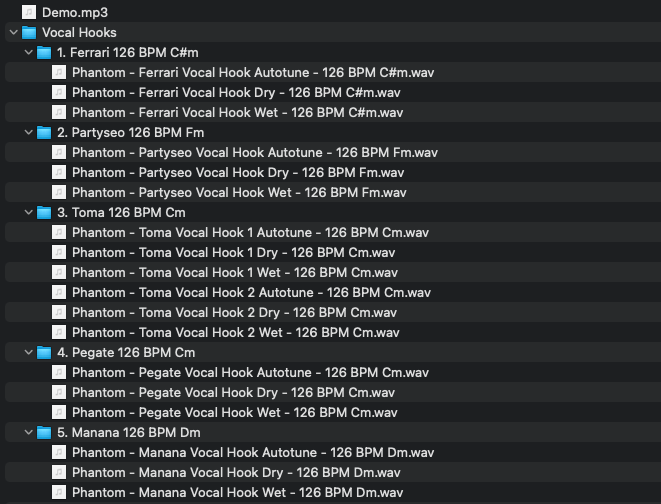Click the 1. Ferrari 126 BPM C#m folder icon
The width and height of the screenshot is (661, 504).
click(43, 52)
